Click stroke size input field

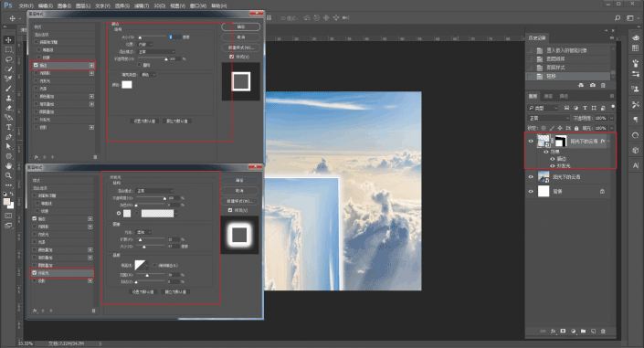(x=175, y=37)
